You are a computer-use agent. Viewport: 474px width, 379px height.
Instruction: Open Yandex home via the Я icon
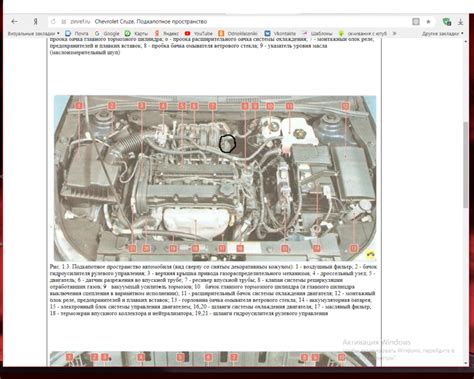tap(36, 22)
